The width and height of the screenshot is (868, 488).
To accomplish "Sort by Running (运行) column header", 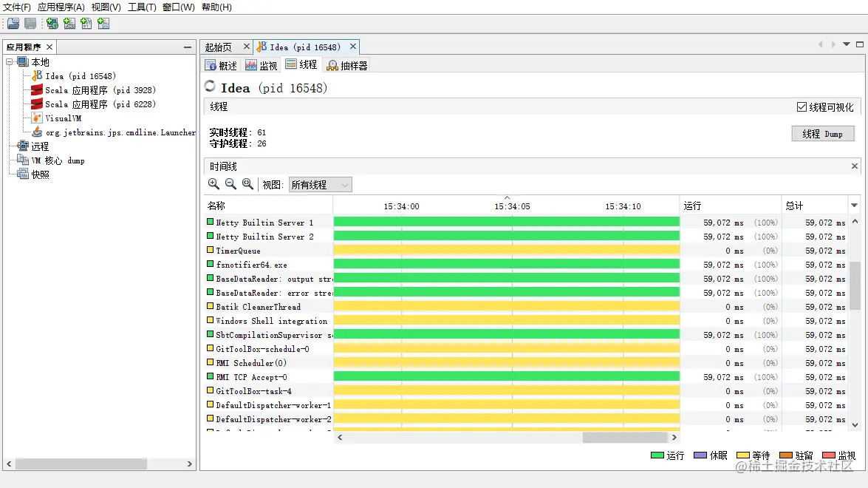I will pyautogui.click(x=730, y=206).
